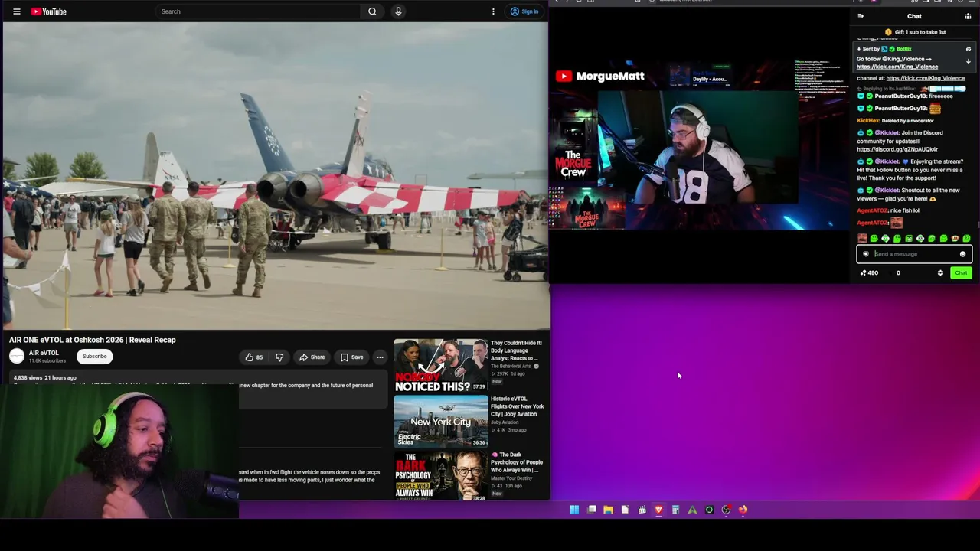The width and height of the screenshot is (980, 551).
Task: Go to the YouTube home logo
Action: point(48,11)
